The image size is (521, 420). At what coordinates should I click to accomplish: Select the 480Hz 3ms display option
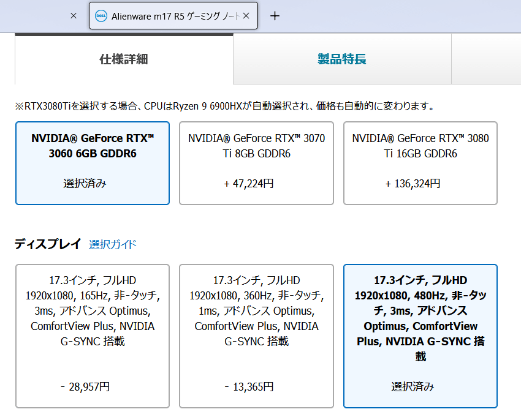pyautogui.click(x=420, y=336)
